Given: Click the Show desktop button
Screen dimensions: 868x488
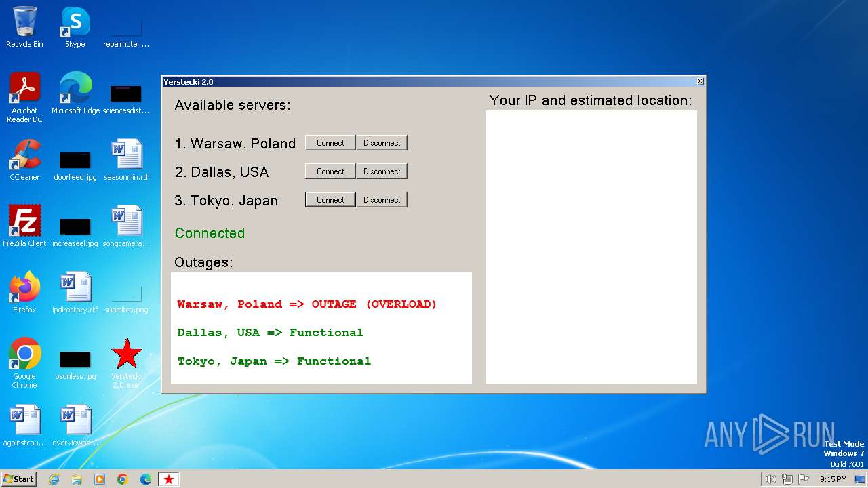Looking at the screenshot, I should point(861,479).
